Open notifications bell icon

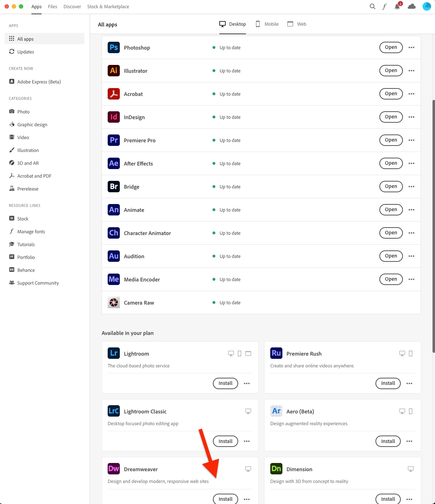[397, 6]
